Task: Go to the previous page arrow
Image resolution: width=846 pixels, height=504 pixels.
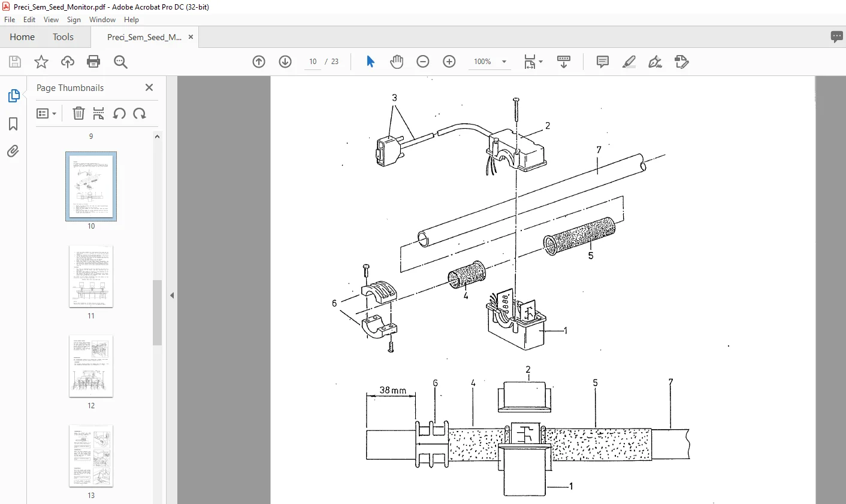Action: pyautogui.click(x=259, y=62)
